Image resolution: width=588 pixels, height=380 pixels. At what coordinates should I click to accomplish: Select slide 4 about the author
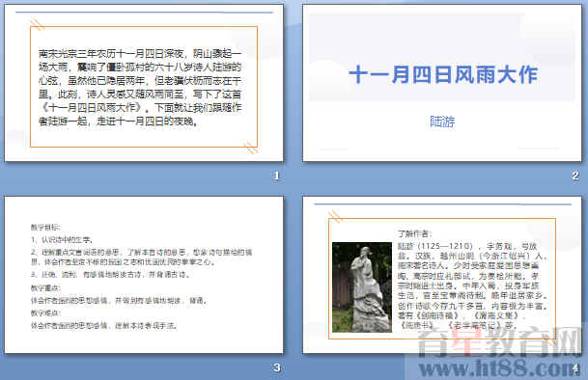[442, 275]
